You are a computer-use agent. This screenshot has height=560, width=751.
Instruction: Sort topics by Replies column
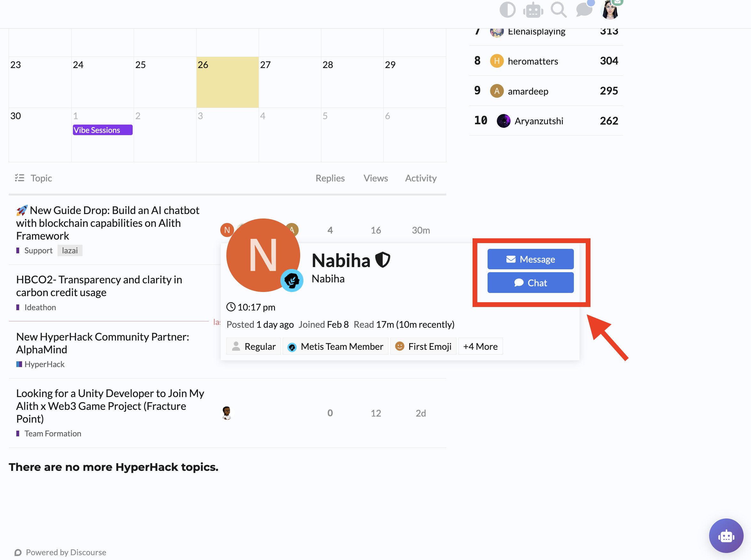[x=330, y=178]
